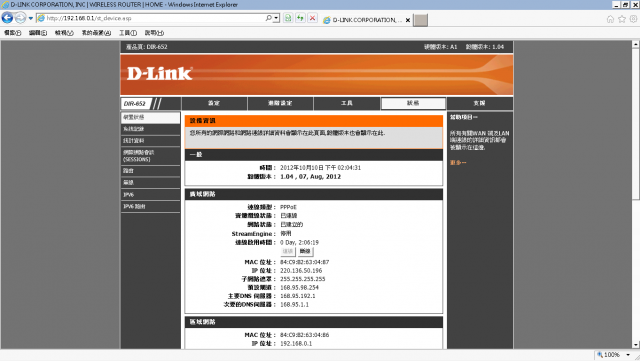Switch to the 支援 Support tab
Viewport: 640px width, 361px height.
click(479, 103)
